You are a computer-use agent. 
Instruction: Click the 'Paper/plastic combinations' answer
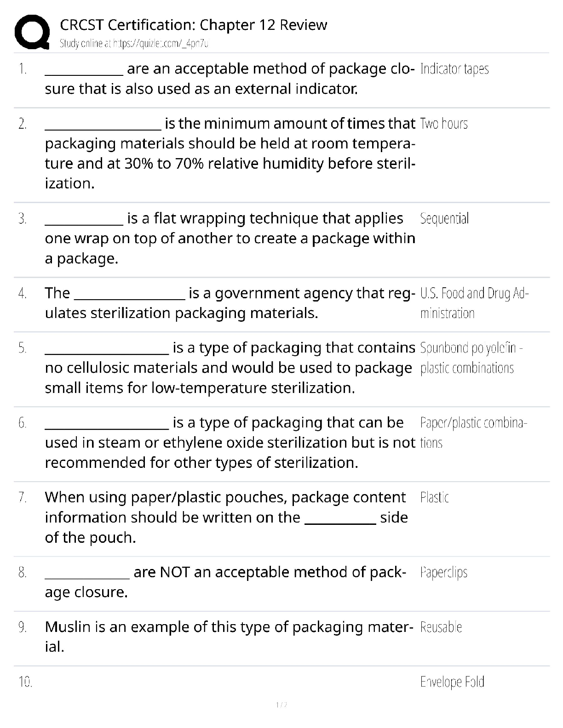pyautogui.click(x=473, y=432)
